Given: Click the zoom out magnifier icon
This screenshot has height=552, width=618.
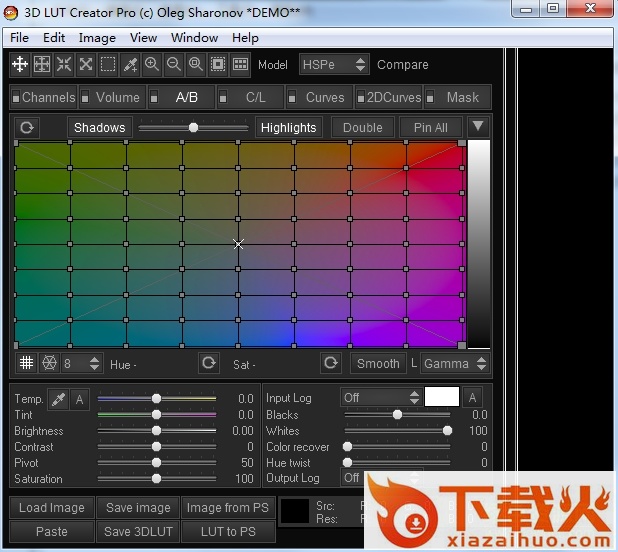Looking at the screenshot, I should pos(174,64).
